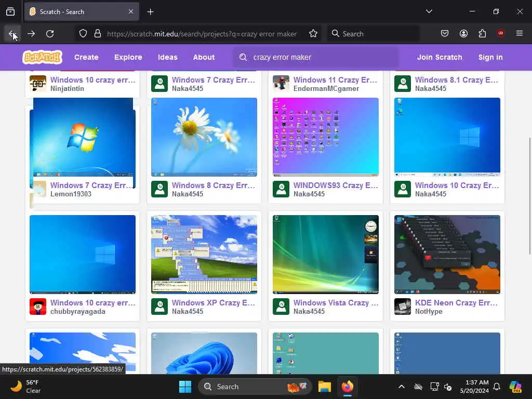Click Join Scratch

click(440, 57)
